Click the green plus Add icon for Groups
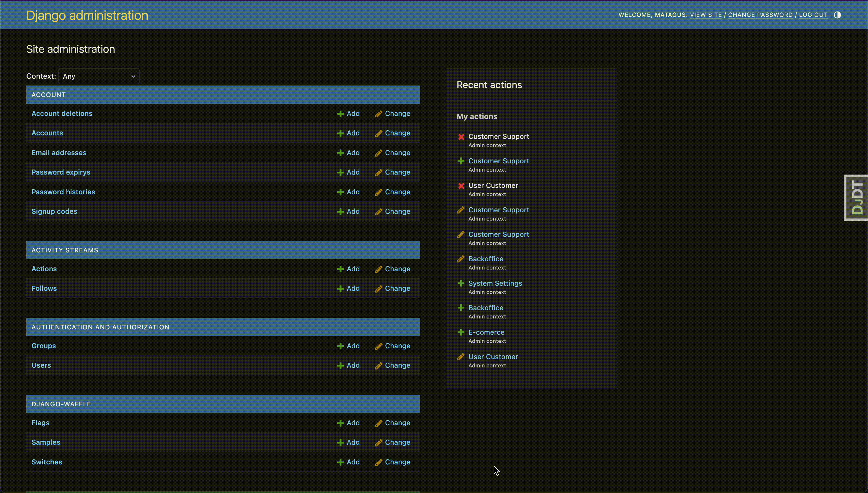868x493 pixels. click(340, 346)
